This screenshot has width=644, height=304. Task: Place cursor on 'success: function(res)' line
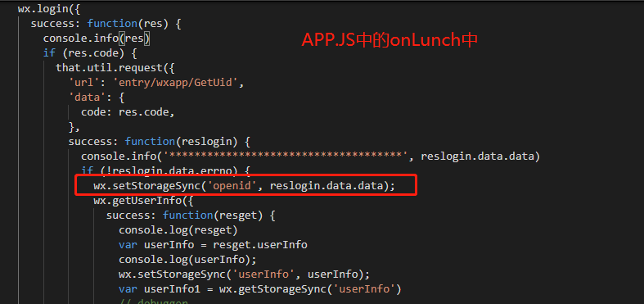click(106, 24)
